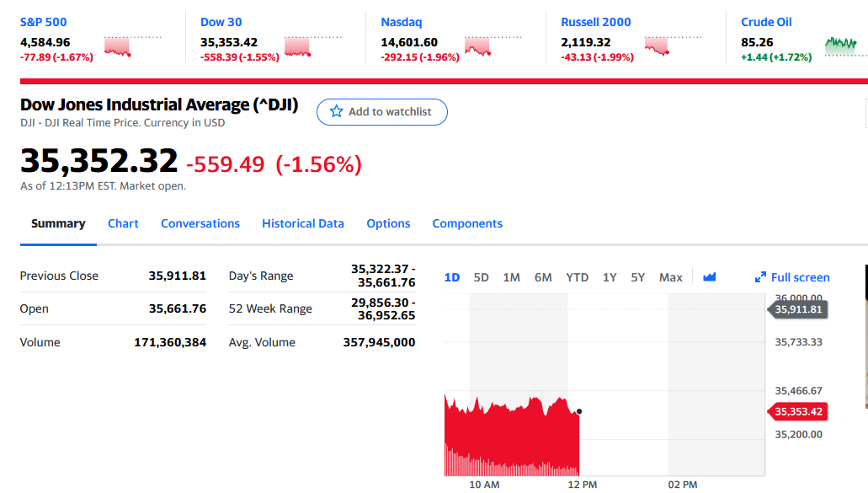Click the Dow Jones Industrial Average heading
The height and width of the screenshot is (493, 868).
tap(159, 104)
